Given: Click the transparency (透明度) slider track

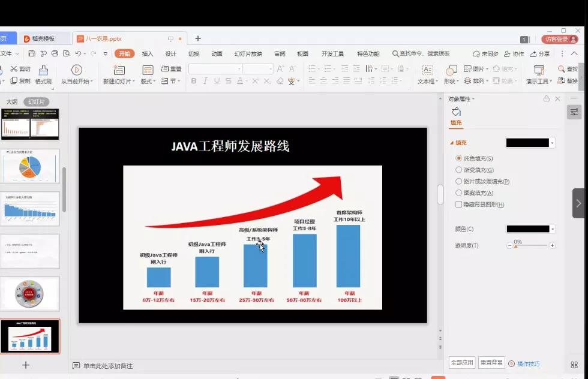Looking at the screenshot, I should tap(531, 245).
